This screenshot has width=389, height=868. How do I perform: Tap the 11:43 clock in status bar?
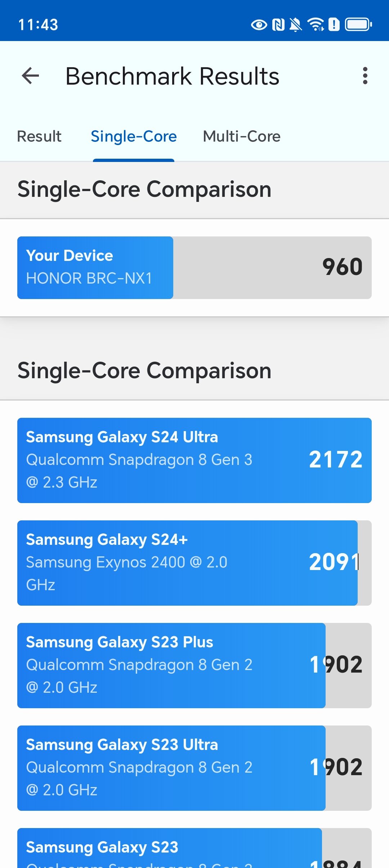click(x=38, y=25)
